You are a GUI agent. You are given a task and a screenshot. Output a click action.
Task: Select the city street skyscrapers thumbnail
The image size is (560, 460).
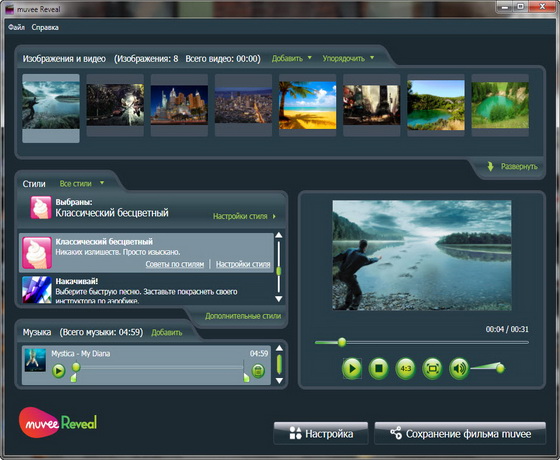coord(372,105)
